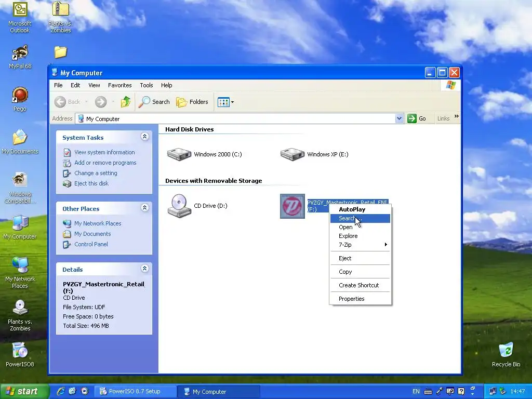The width and height of the screenshot is (532, 399).
Task: Collapse the System Tasks panel
Action: (144, 137)
